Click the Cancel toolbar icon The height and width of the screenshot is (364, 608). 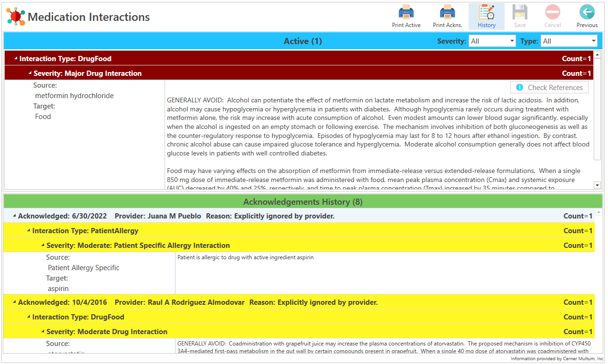click(553, 12)
